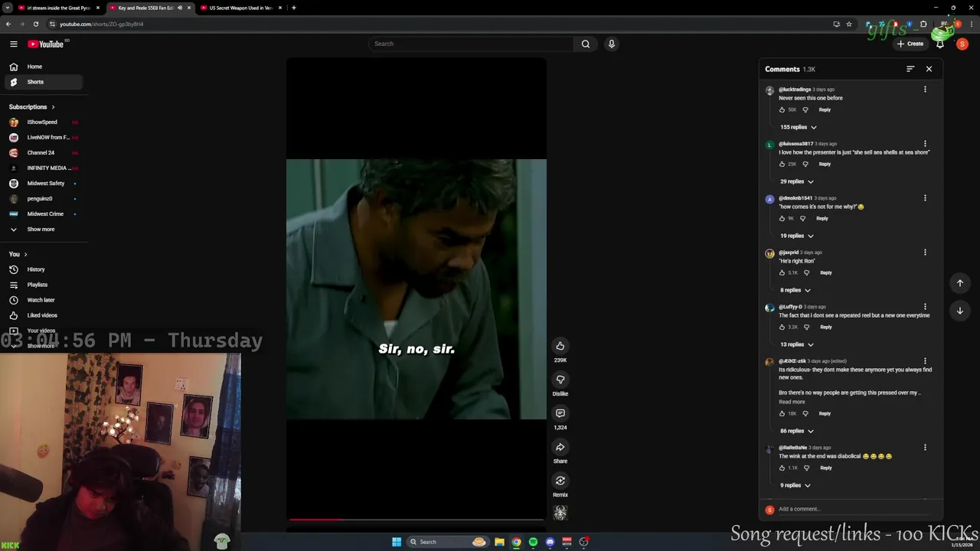Go to previous Short with up arrow
This screenshot has width=980, height=551.
click(x=960, y=283)
